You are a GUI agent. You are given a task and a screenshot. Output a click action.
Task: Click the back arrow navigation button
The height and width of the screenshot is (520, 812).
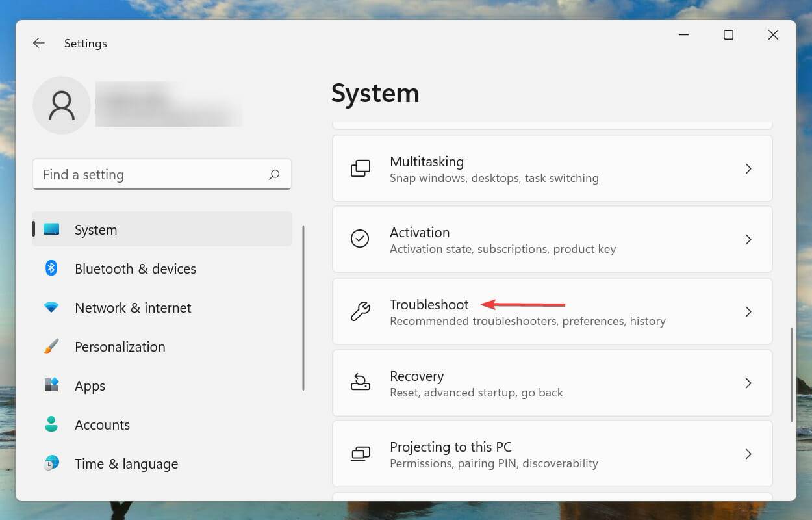click(38, 43)
